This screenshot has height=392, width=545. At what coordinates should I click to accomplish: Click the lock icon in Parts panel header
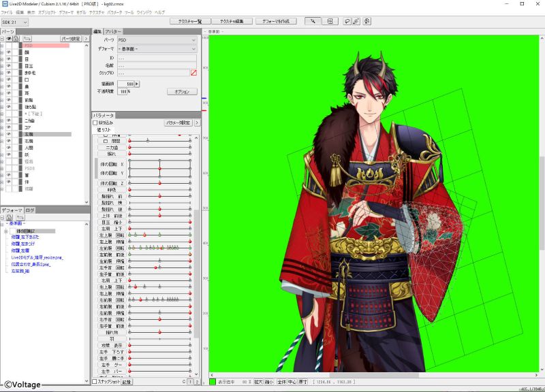coord(16,39)
